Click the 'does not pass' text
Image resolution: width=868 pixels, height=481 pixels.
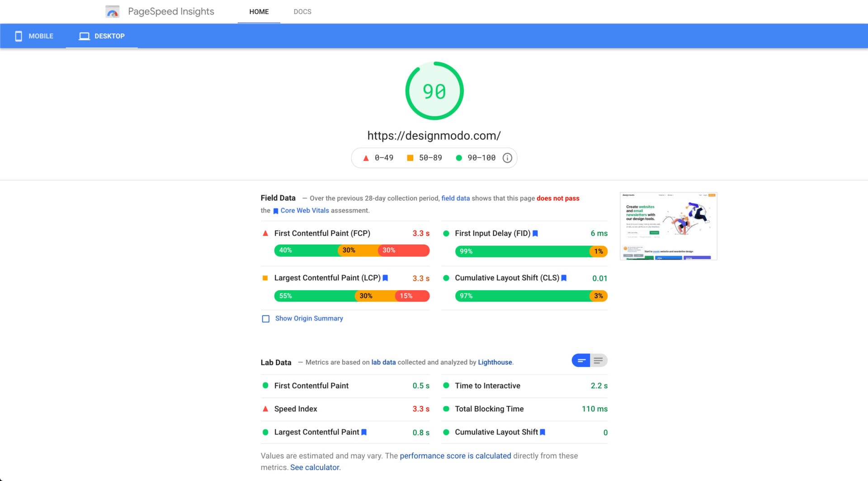point(558,198)
